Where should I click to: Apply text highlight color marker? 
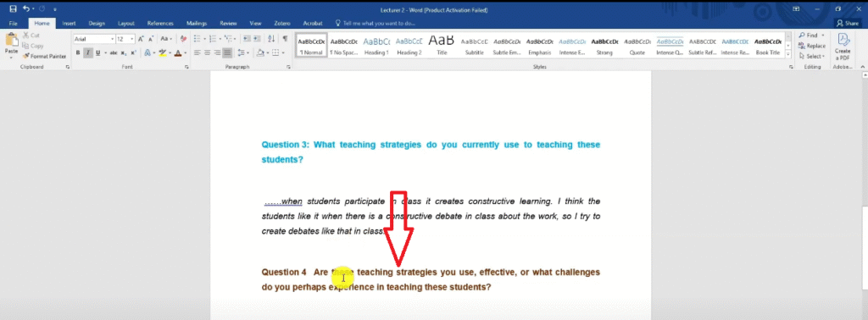[x=162, y=53]
